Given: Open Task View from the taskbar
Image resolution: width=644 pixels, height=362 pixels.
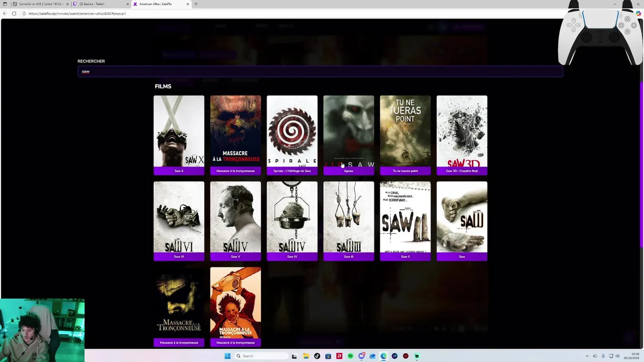Looking at the screenshot, I should pyautogui.click(x=294, y=356).
